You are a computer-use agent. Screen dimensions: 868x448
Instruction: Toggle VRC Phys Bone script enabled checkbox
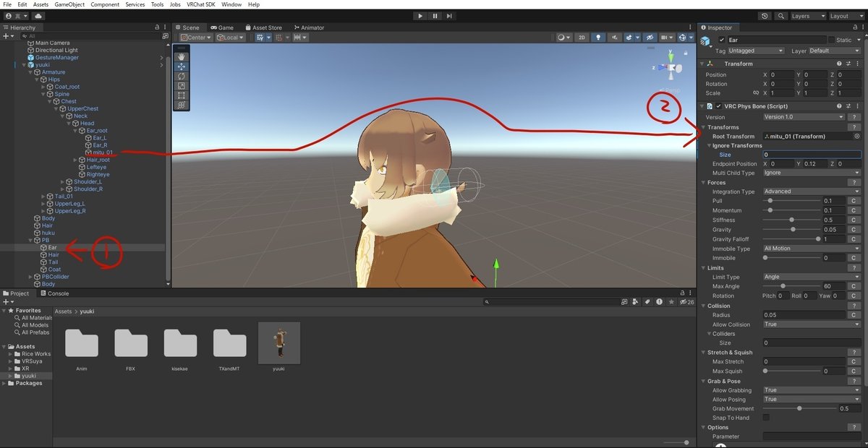[718, 106]
